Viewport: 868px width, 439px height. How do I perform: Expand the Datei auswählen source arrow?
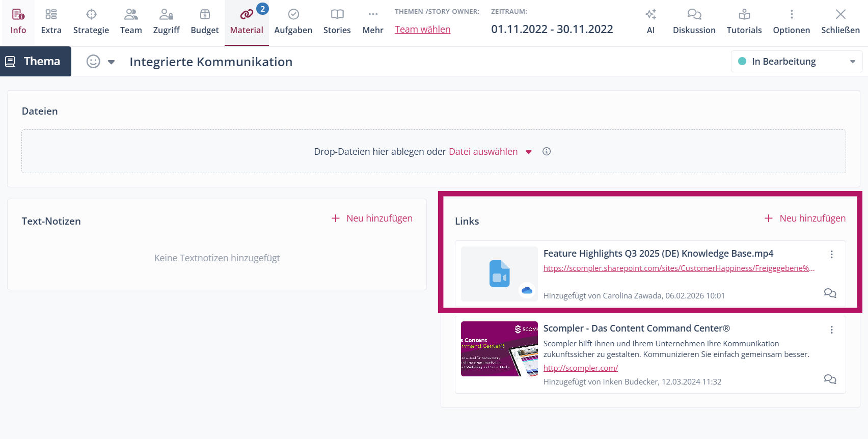[529, 152]
